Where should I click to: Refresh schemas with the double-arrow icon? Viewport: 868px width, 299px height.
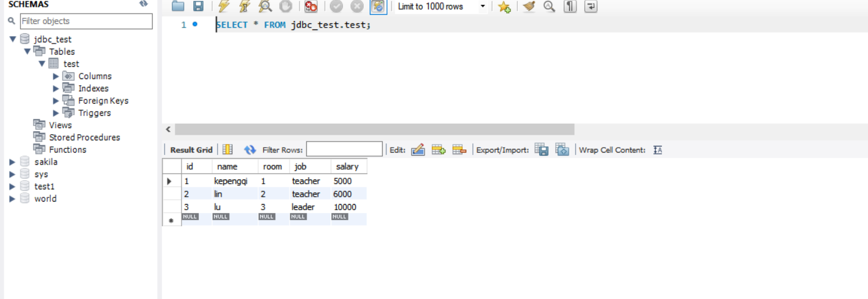[144, 4]
